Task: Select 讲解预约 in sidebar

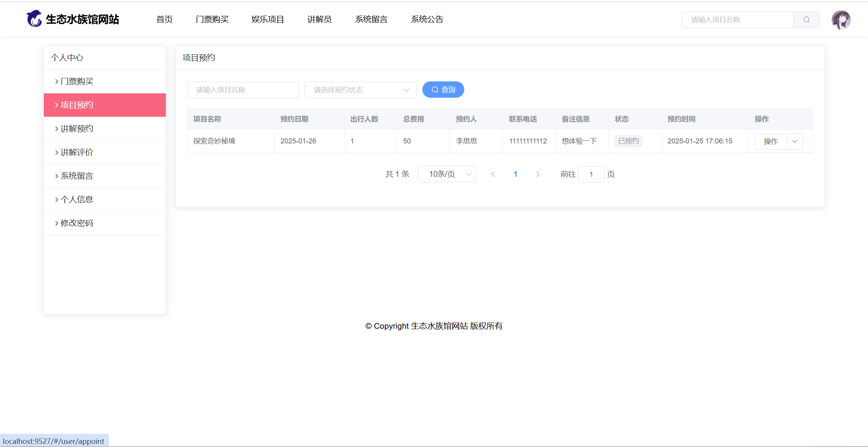Action: pos(77,129)
